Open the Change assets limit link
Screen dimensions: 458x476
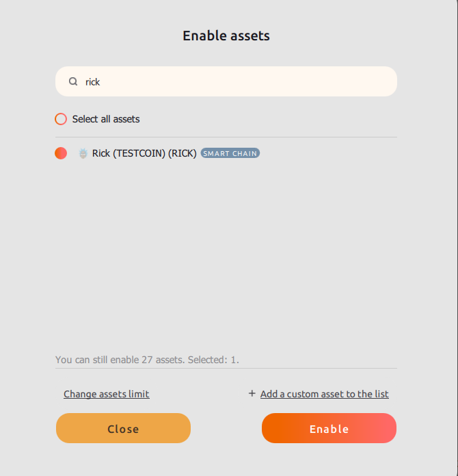click(x=106, y=394)
